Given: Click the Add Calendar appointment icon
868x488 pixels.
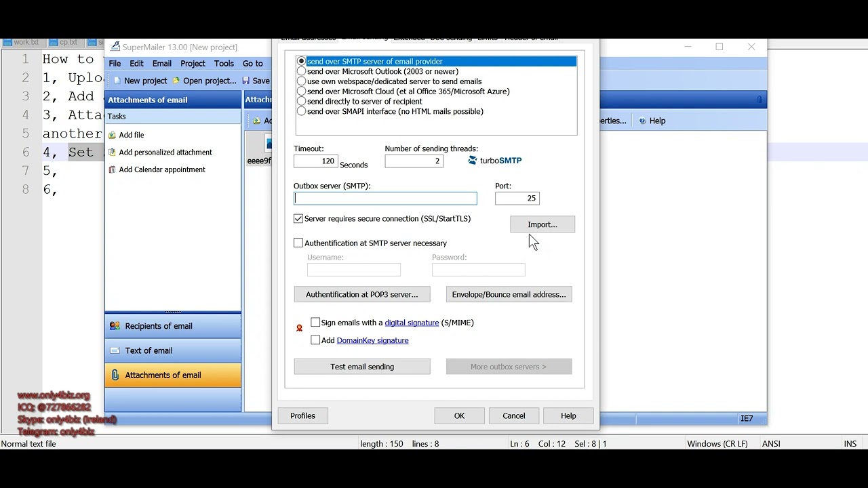Looking at the screenshot, I should coord(113,169).
